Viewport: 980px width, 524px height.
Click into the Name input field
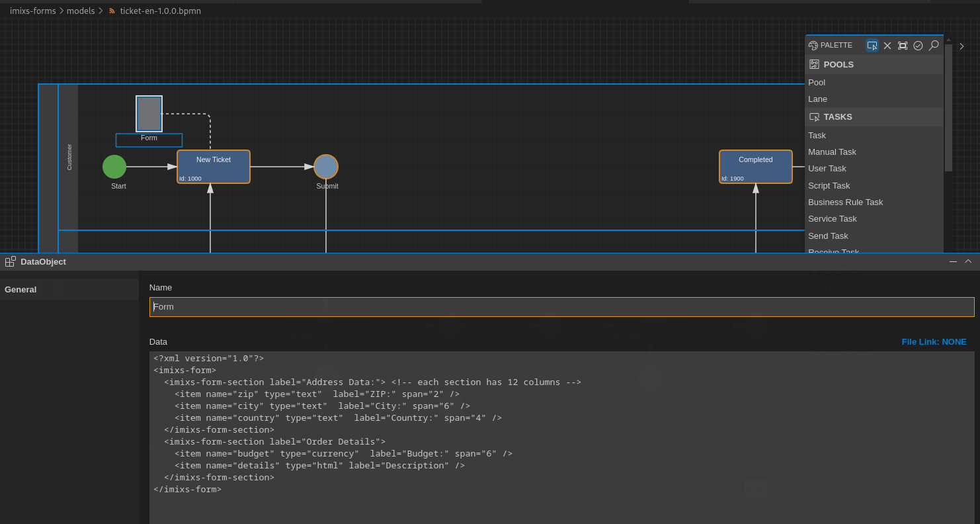pos(561,307)
